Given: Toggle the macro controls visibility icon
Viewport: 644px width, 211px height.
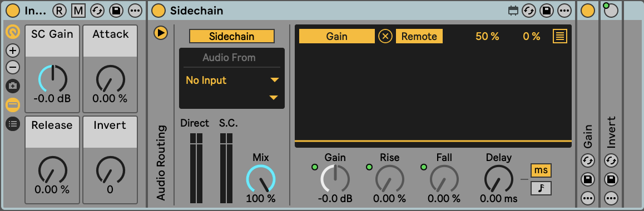Looking at the screenshot, I should [x=13, y=32].
